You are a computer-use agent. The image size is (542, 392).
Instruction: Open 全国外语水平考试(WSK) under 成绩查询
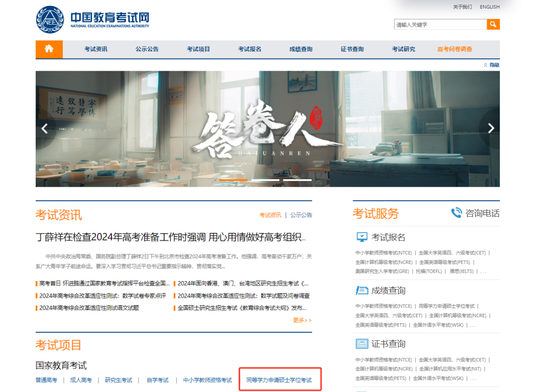438,325
